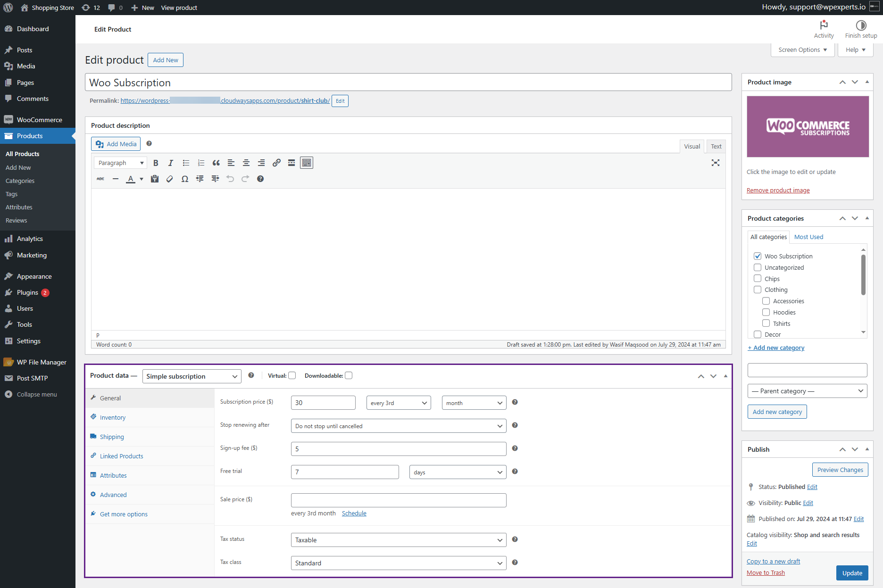This screenshot has width=883, height=588.
Task: Click the text color A button
Action: [x=131, y=179]
